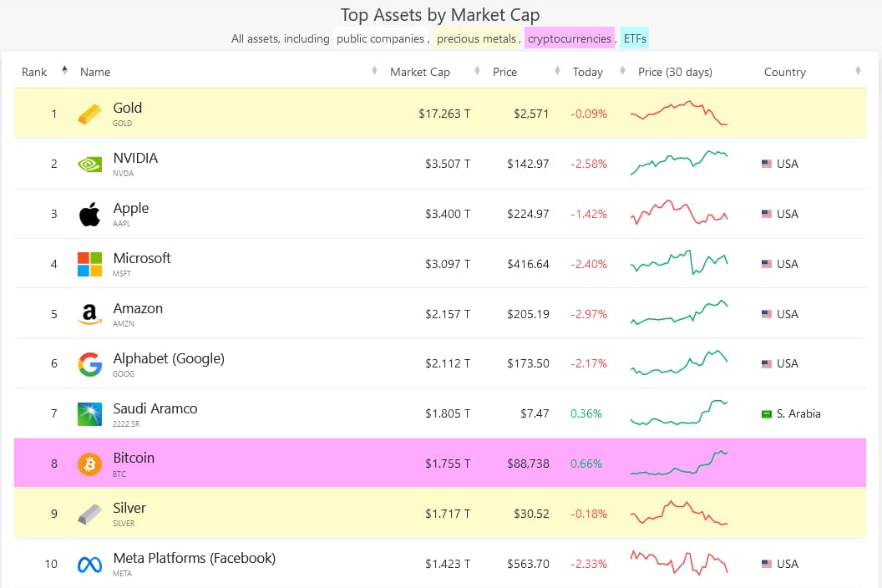Sort by Rank column arrow
Screen dimensions: 882x588
65,72
